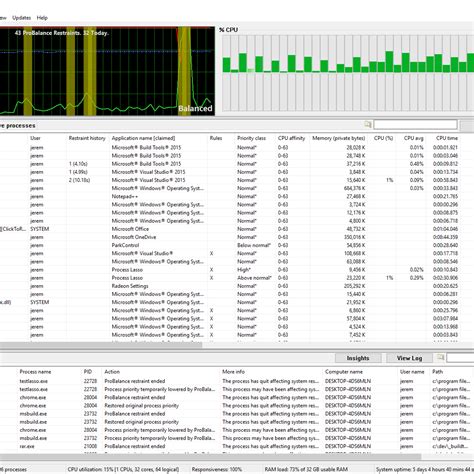Image resolution: width=474 pixels, height=474 pixels.
Task: Select the Notepad++ process row
Action: click(230, 196)
